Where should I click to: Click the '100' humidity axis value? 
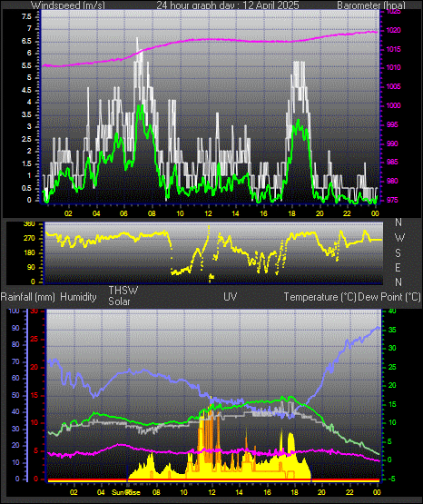click(15, 311)
